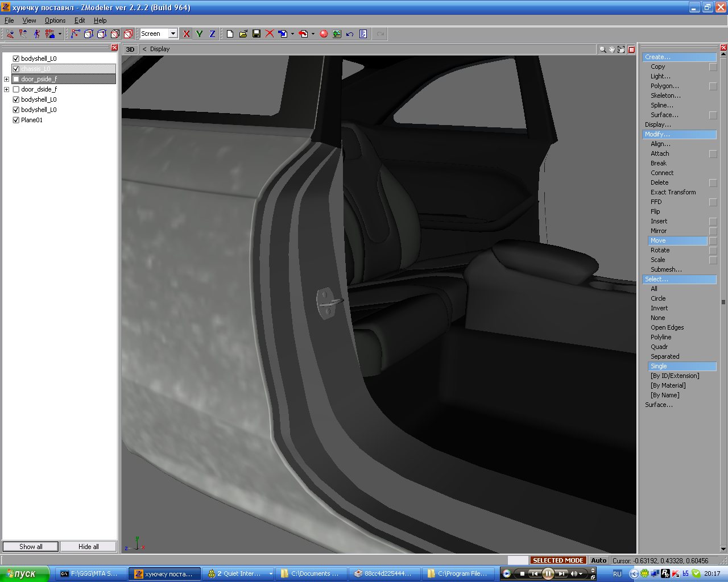Open the Options menu

click(x=55, y=20)
